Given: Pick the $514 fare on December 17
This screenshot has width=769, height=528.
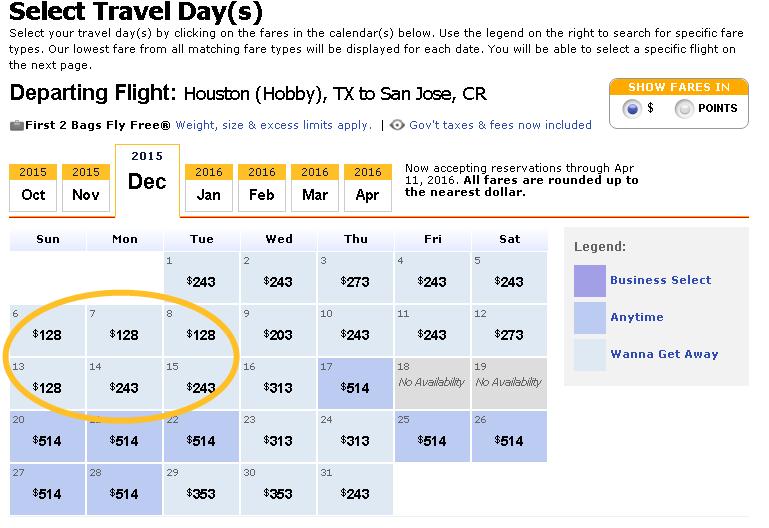Looking at the screenshot, I should point(355,388).
